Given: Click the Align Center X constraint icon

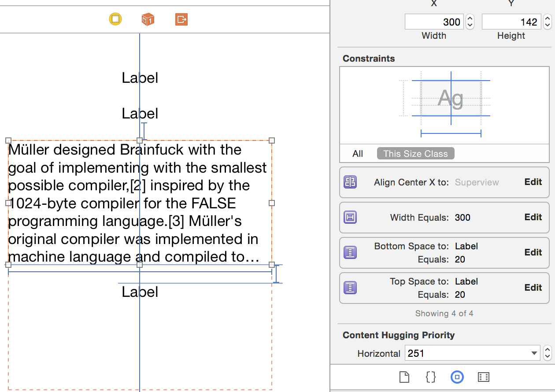Looking at the screenshot, I should 350,182.
